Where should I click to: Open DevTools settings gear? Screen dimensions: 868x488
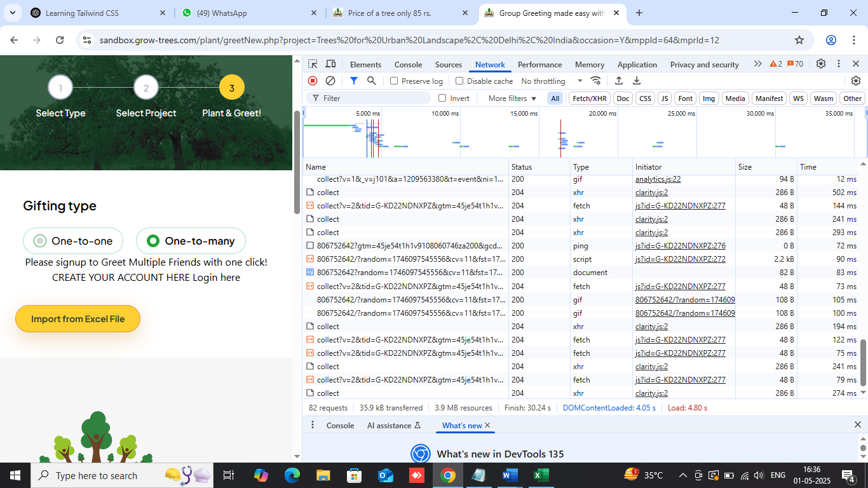[821, 64]
